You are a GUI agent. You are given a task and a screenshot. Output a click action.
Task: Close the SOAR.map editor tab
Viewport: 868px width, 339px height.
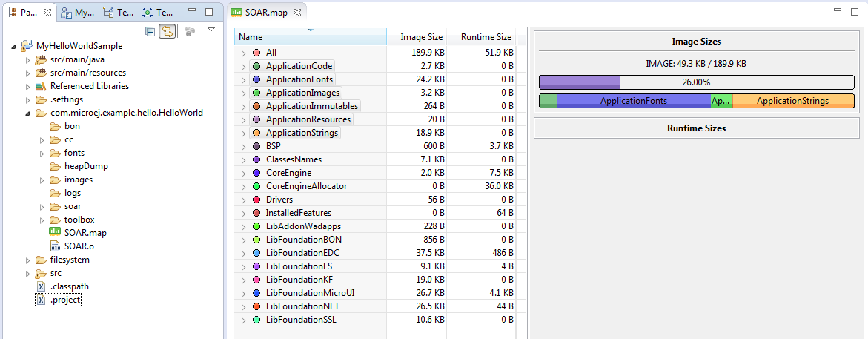pyautogui.click(x=296, y=13)
